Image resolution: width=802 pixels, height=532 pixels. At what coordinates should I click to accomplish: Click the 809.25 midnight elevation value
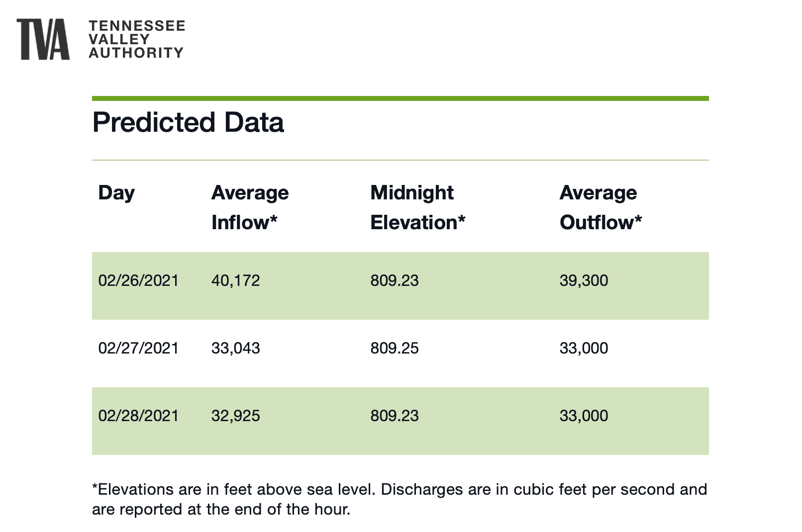click(x=395, y=349)
